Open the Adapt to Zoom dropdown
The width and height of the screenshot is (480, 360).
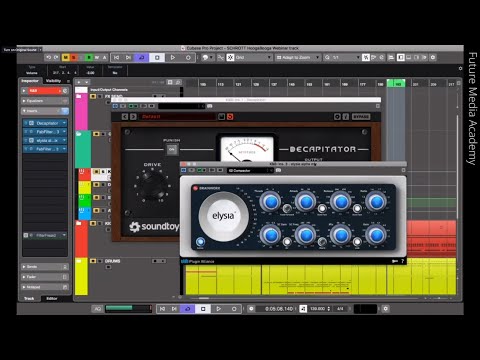(x=298, y=58)
